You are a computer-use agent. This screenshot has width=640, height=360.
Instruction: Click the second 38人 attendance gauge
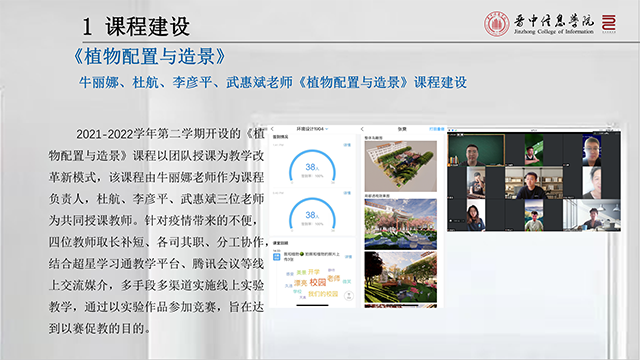[x=312, y=214]
